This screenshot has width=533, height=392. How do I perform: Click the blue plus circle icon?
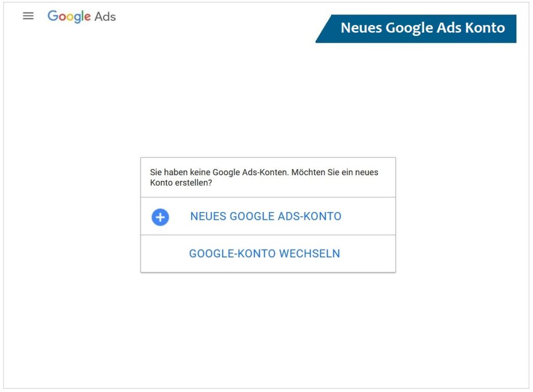coord(160,217)
